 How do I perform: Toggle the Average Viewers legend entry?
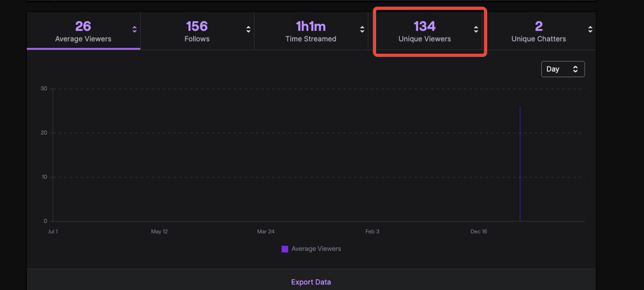(316, 249)
